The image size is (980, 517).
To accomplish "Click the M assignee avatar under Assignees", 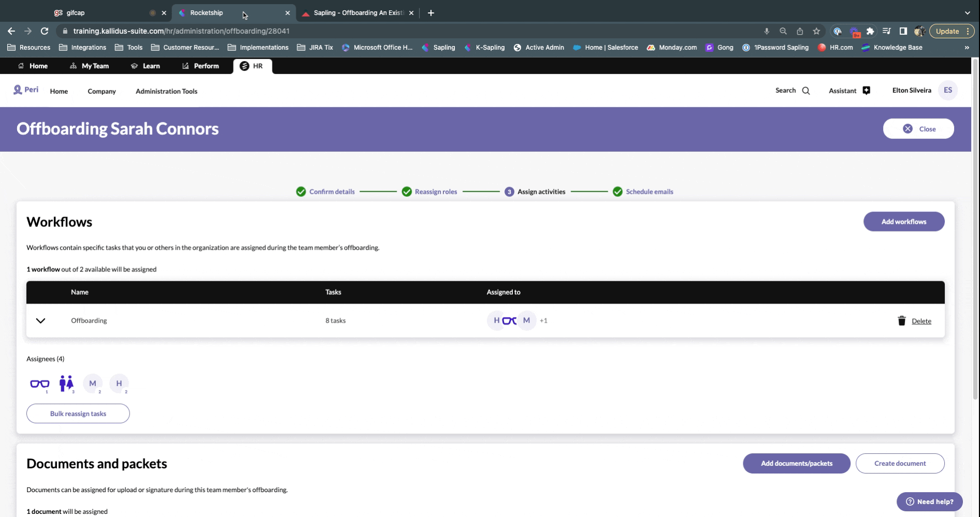I will [93, 384].
